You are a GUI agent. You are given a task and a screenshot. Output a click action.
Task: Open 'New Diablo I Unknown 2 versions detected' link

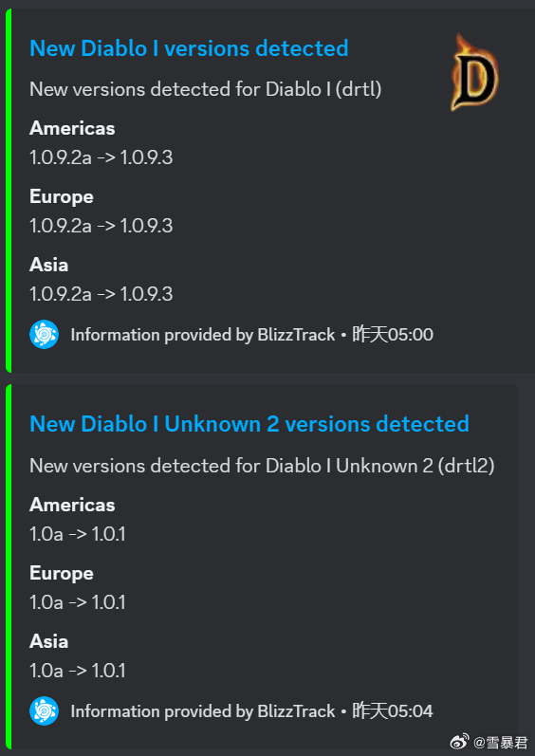[249, 424]
